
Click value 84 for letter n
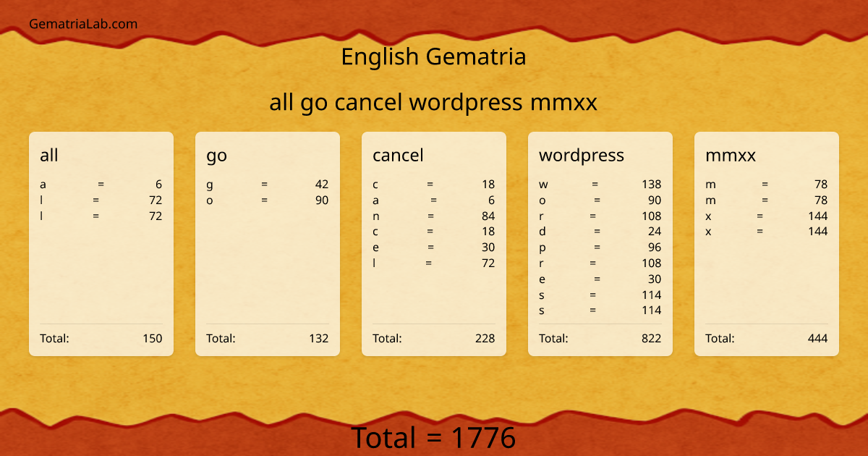coord(488,216)
